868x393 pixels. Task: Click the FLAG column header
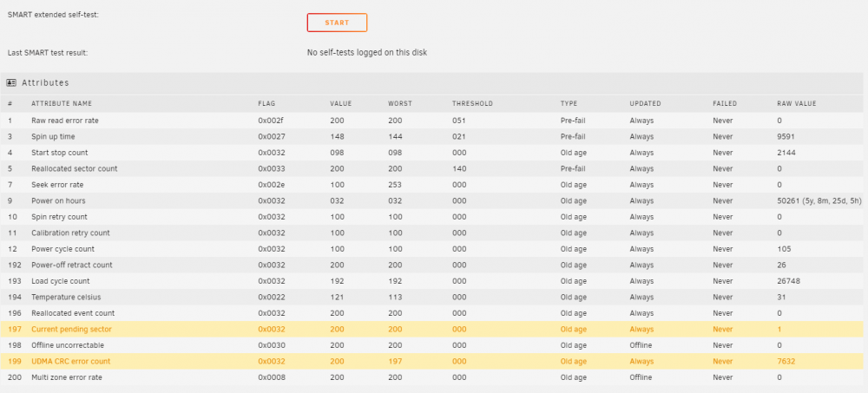pyautogui.click(x=266, y=103)
